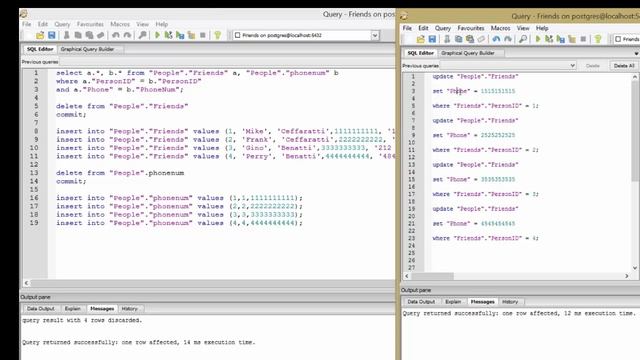The width and height of the screenshot is (640, 360).
Task: Click lightbulb help icon in right window
Action: click(598, 39)
